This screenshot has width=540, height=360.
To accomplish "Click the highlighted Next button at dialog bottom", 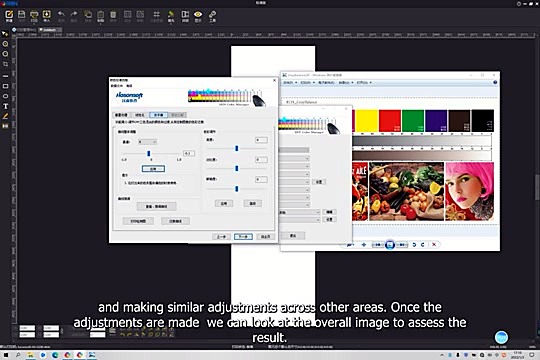I will 243,237.
